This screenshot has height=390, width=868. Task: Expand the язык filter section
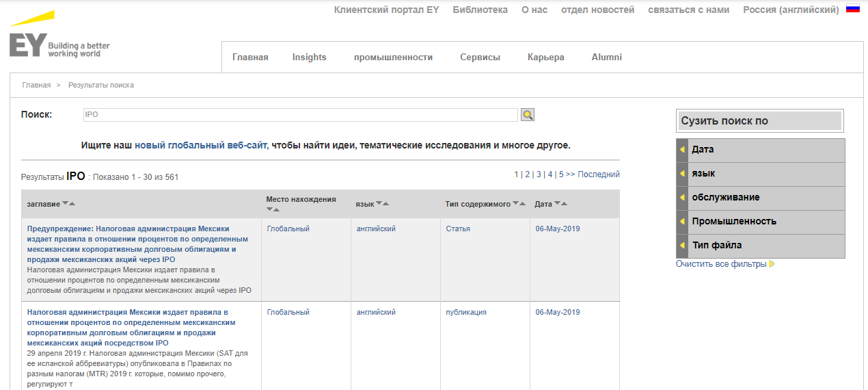click(x=703, y=174)
